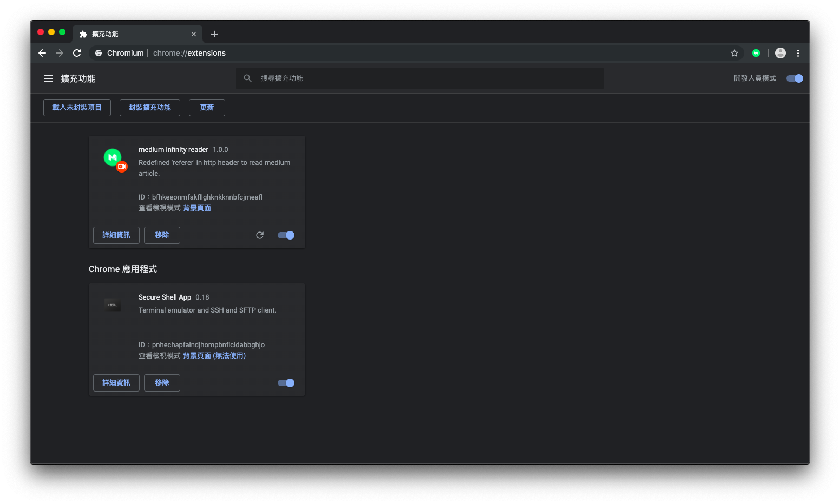The height and width of the screenshot is (504, 840).
Task: Open 背景頁面 (無法使用) link of Secure Shell App
Action: point(214,356)
